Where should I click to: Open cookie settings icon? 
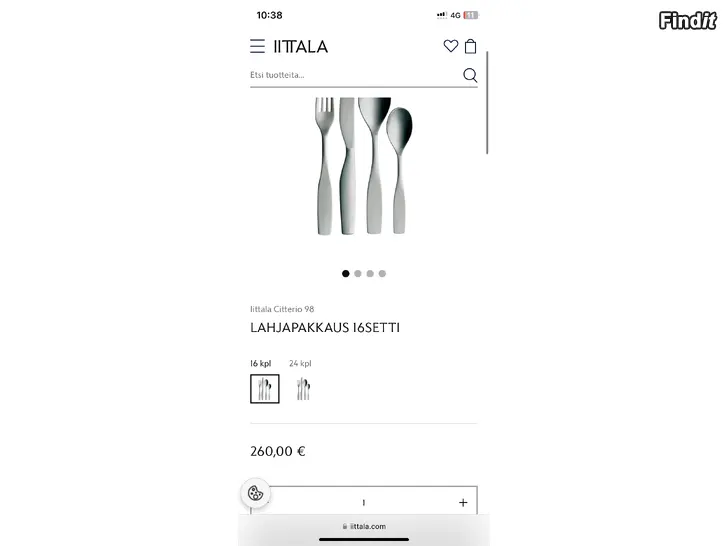click(x=255, y=493)
